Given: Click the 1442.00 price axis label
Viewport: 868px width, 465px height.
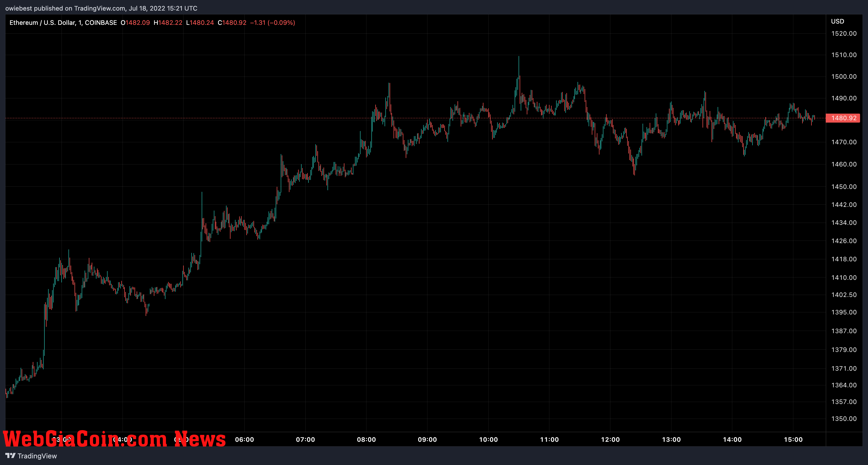Looking at the screenshot, I should (844, 205).
